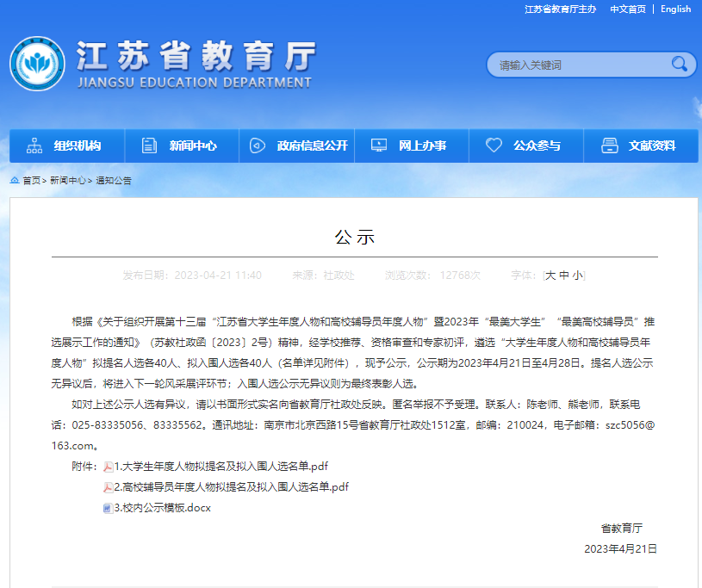Set font size to 小 (small)
The image size is (702, 588).
[577, 275]
